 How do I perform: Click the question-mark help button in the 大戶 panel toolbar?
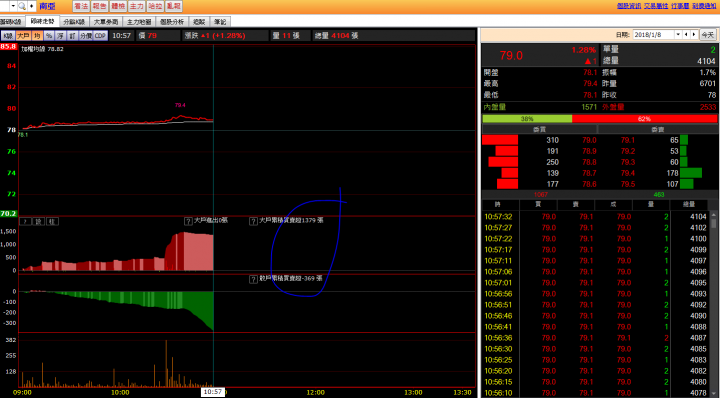(x=26, y=221)
